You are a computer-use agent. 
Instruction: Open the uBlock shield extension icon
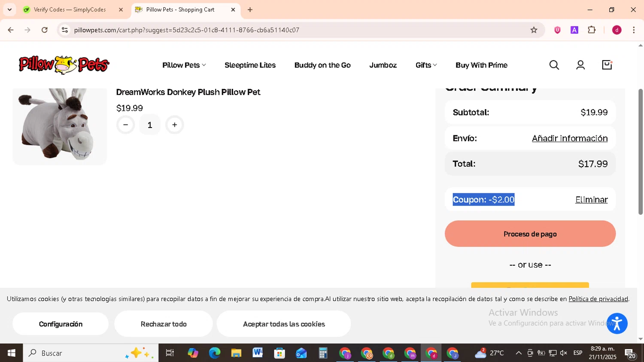coord(557,30)
